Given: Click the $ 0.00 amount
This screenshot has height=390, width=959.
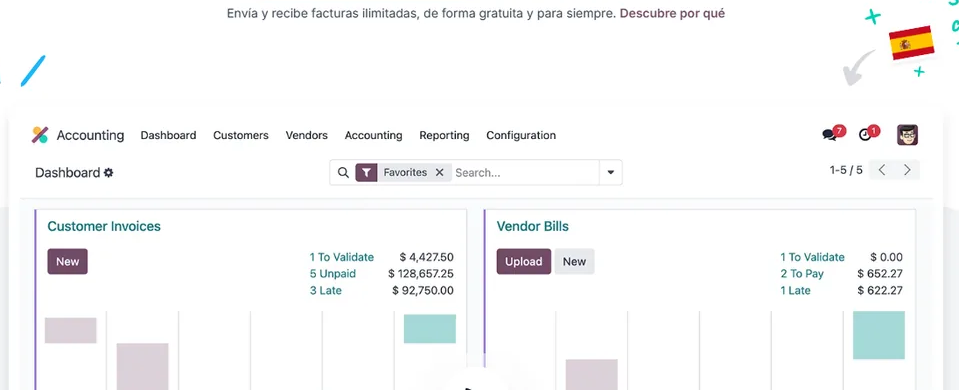Looking at the screenshot, I should 886,257.
